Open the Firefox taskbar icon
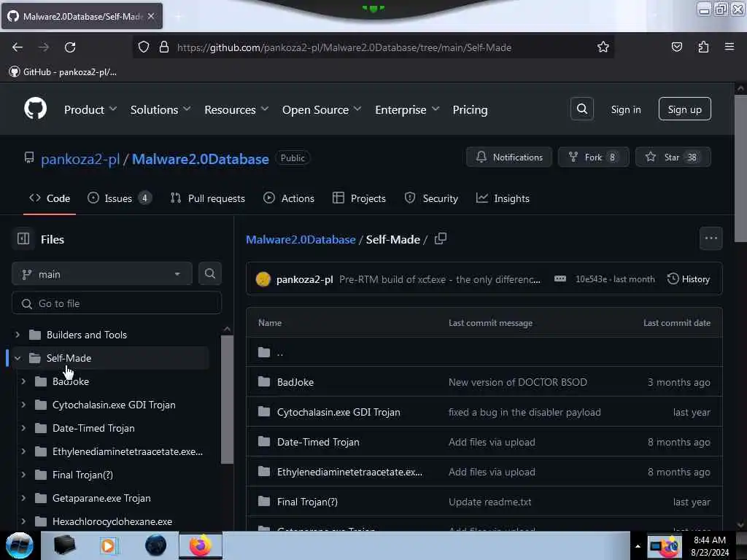Viewport: 747px width, 560px height. pos(200,545)
